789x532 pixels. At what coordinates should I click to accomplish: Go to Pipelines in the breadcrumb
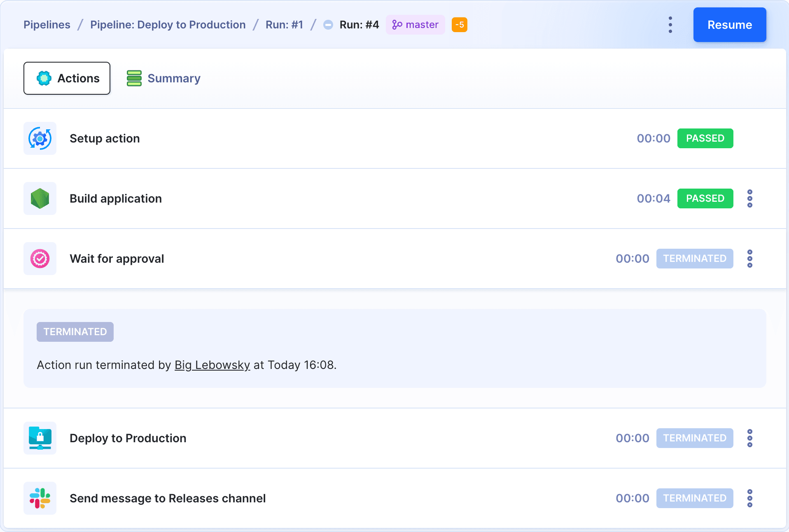click(47, 25)
